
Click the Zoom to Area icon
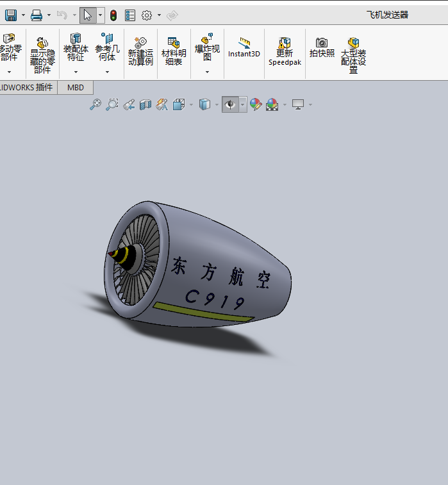tap(112, 104)
